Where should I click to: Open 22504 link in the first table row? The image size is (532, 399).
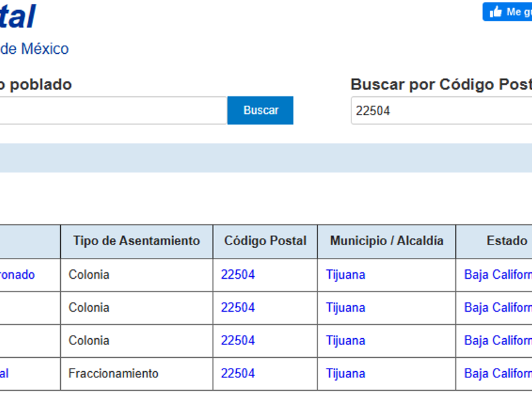[237, 275]
